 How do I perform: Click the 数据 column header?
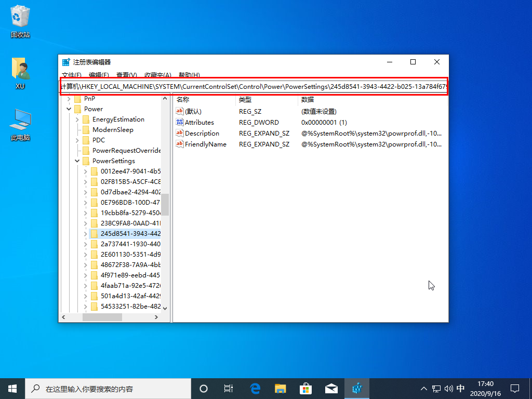308,99
